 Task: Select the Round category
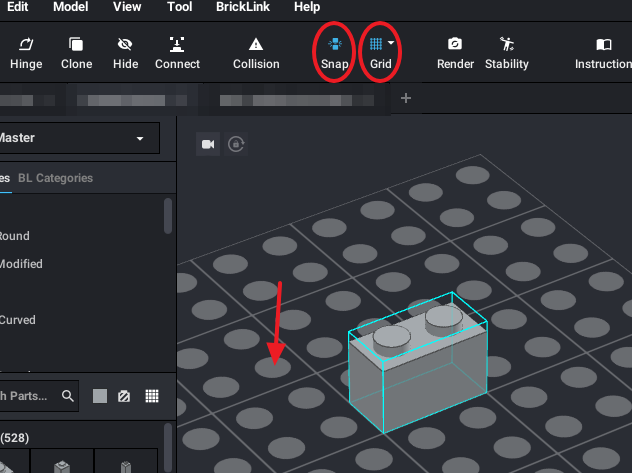[x=15, y=236]
